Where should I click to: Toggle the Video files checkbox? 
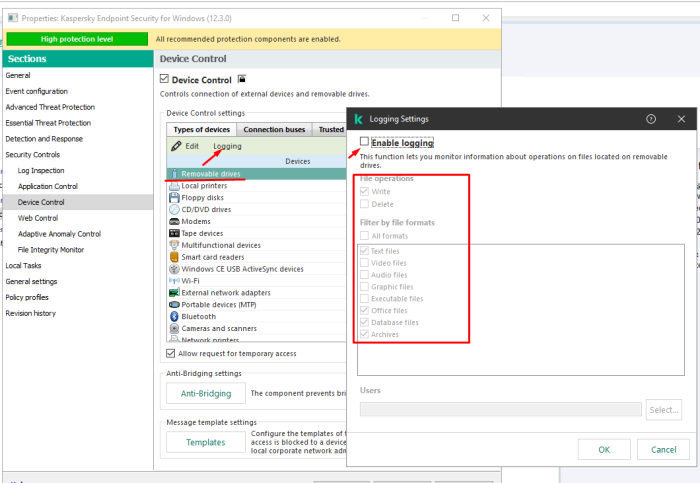pyautogui.click(x=364, y=263)
